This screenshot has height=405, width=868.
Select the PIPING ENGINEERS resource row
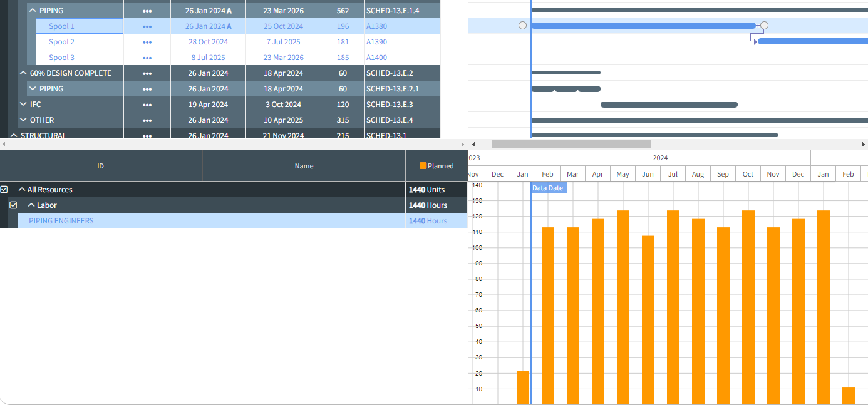[x=61, y=220]
